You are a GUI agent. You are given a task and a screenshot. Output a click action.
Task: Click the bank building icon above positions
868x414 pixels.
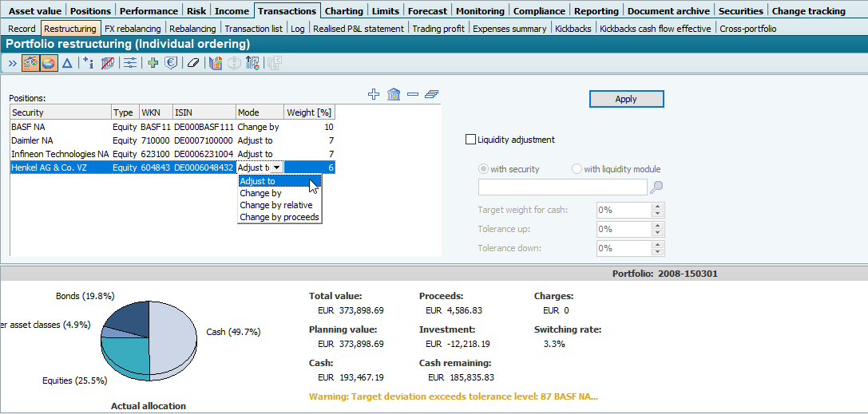coord(393,94)
